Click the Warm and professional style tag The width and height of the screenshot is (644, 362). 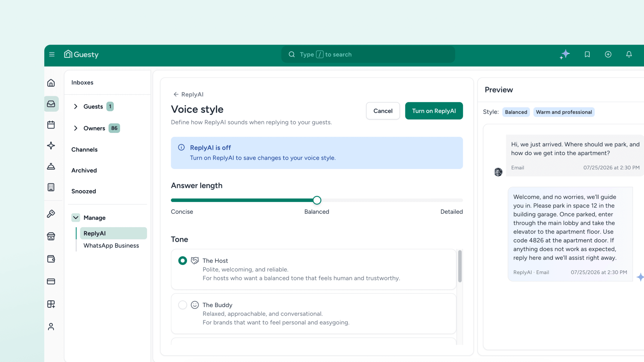pyautogui.click(x=564, y=112)
